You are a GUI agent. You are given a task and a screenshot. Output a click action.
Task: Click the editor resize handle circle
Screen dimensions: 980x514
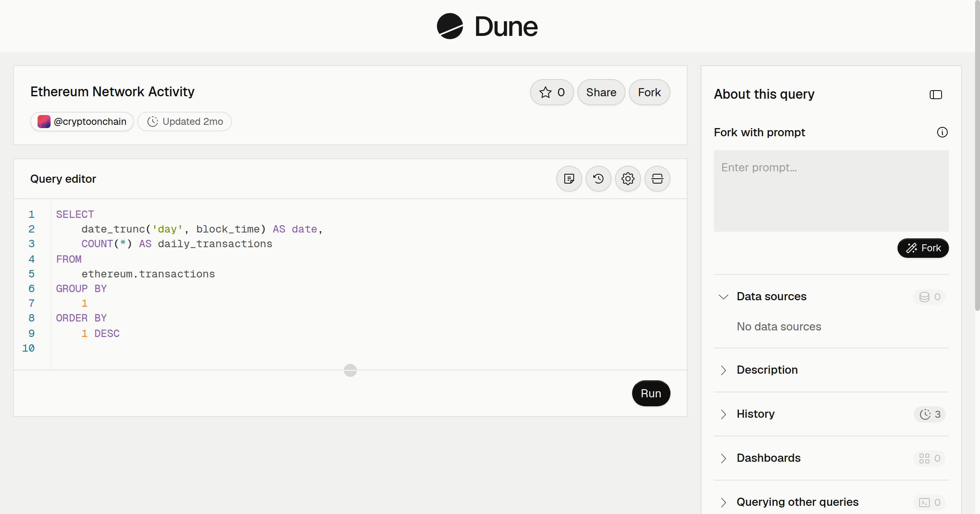[x=350, y=370]
